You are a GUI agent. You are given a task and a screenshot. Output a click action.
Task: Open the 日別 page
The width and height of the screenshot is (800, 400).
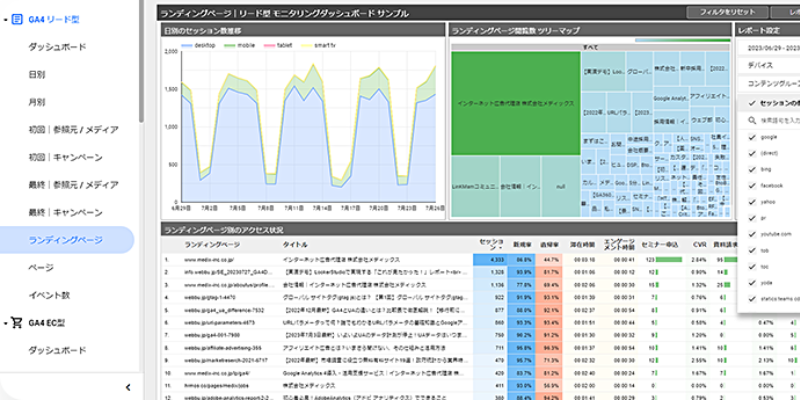tap(37, 74)
